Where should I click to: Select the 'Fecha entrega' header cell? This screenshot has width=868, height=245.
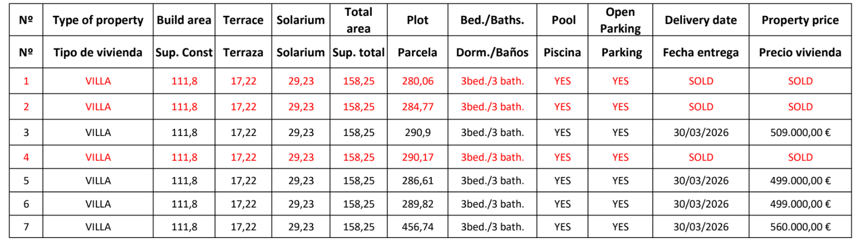click(701, 52)
